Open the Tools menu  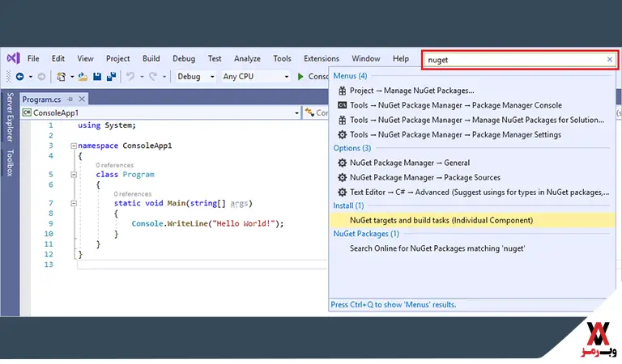282,58
